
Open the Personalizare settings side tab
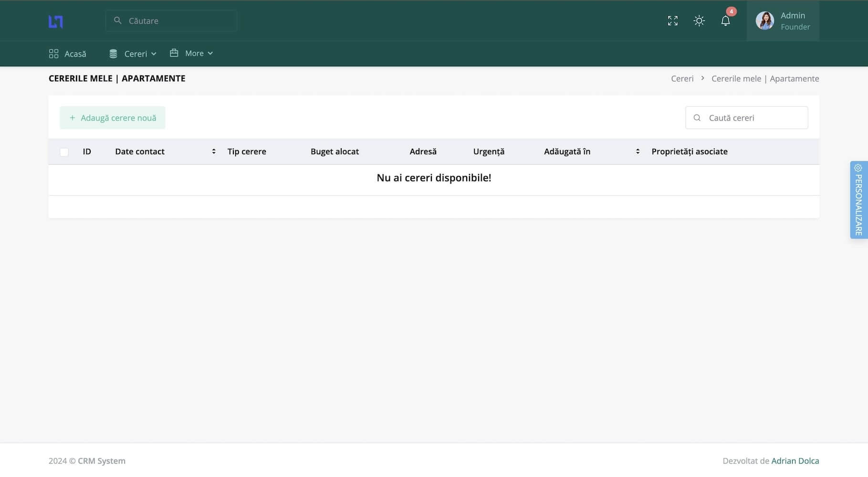pyautogui.click(x=858, y=200)
